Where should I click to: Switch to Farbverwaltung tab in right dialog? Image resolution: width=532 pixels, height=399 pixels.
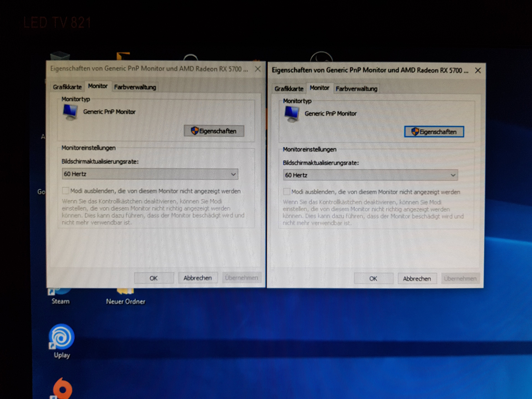coord(356,89)
